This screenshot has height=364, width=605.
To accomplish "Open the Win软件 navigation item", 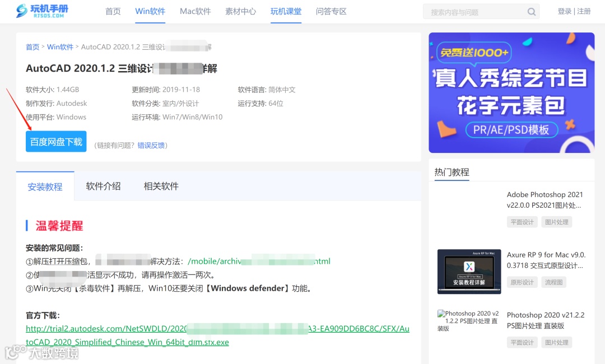I will [150, 12].
